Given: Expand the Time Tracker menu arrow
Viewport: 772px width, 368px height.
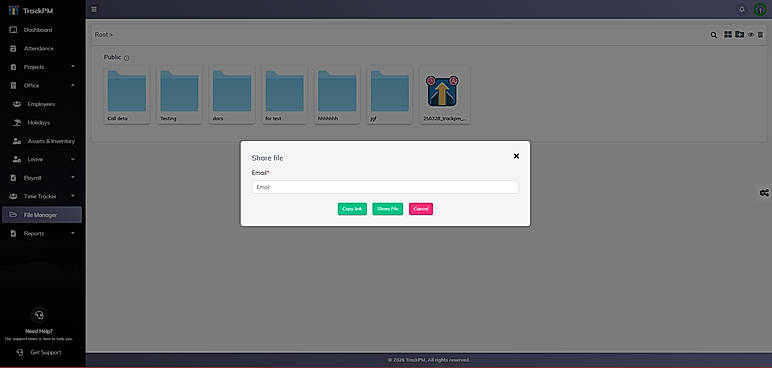Looking at the screenshot, I should pos(73,196).
